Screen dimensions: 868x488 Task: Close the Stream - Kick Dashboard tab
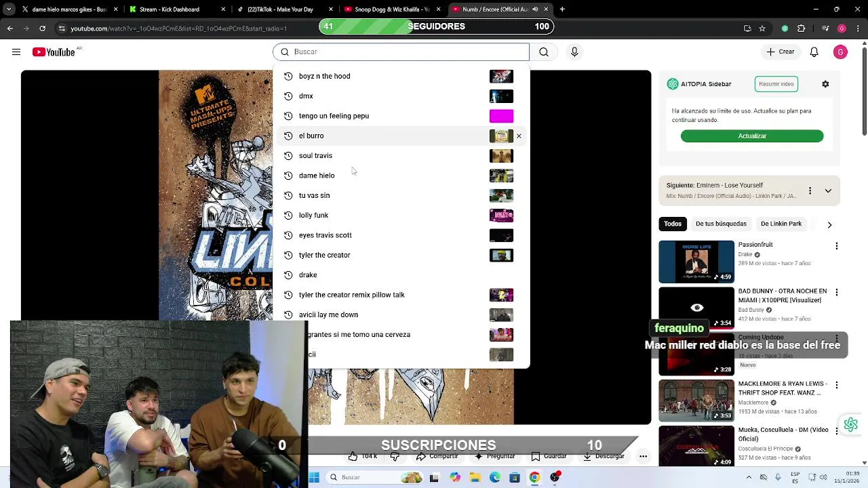223,9
